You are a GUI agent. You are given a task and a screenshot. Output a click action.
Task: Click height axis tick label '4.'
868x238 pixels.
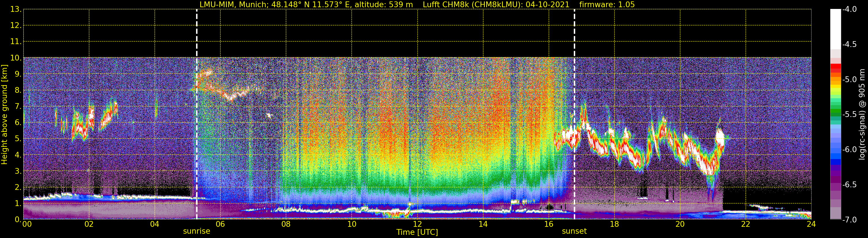point(18,155)
